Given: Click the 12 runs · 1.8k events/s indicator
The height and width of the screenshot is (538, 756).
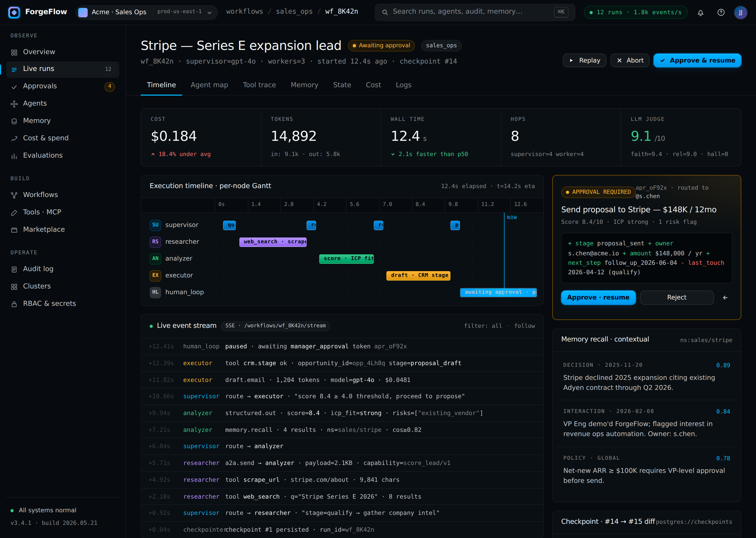Looking at the screenshot, I should 635,13.
